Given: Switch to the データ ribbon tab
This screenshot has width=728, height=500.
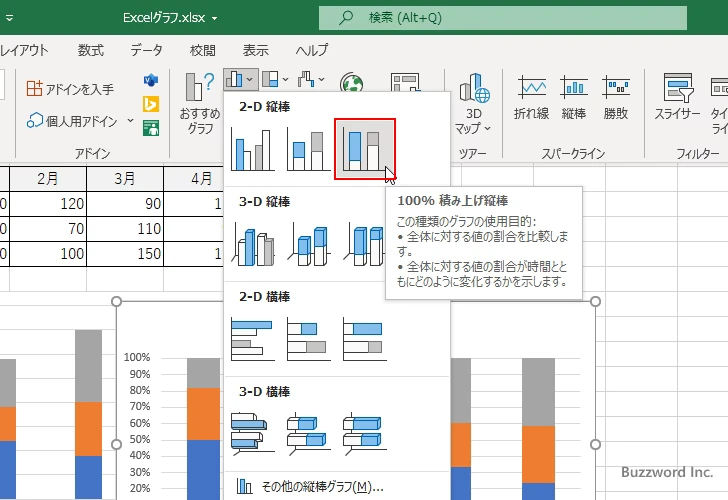Looking at the screenshot, I should [x=146, y=50].
